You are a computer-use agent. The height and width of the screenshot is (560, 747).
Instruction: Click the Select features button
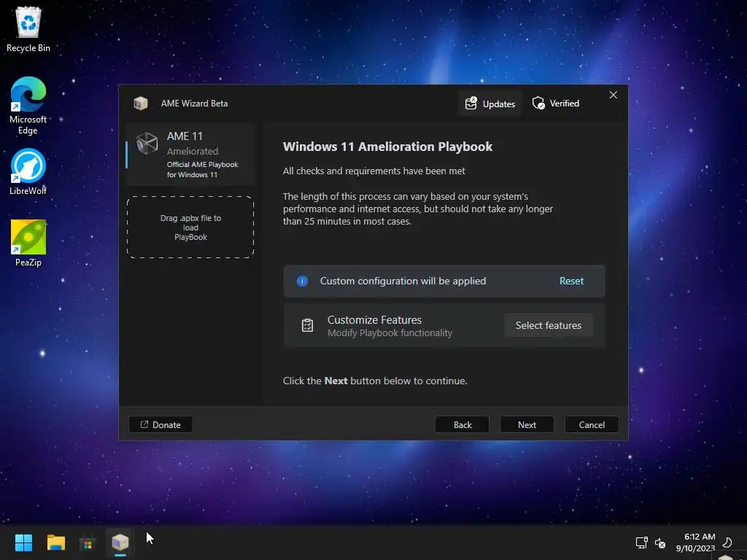(x=549, y=325)
